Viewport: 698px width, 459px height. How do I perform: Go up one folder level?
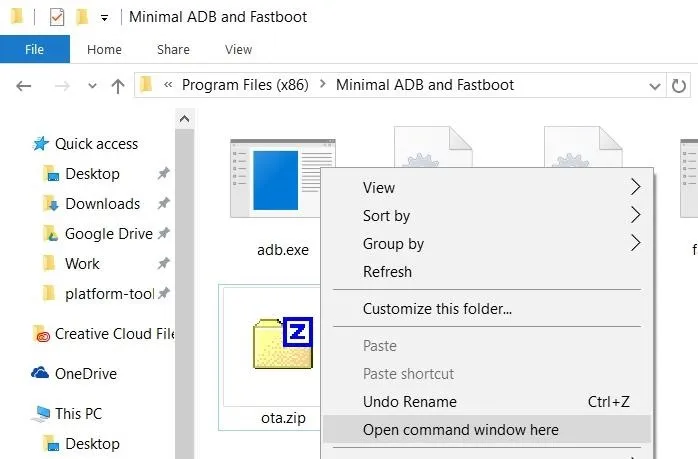click(x=118, y=85)
